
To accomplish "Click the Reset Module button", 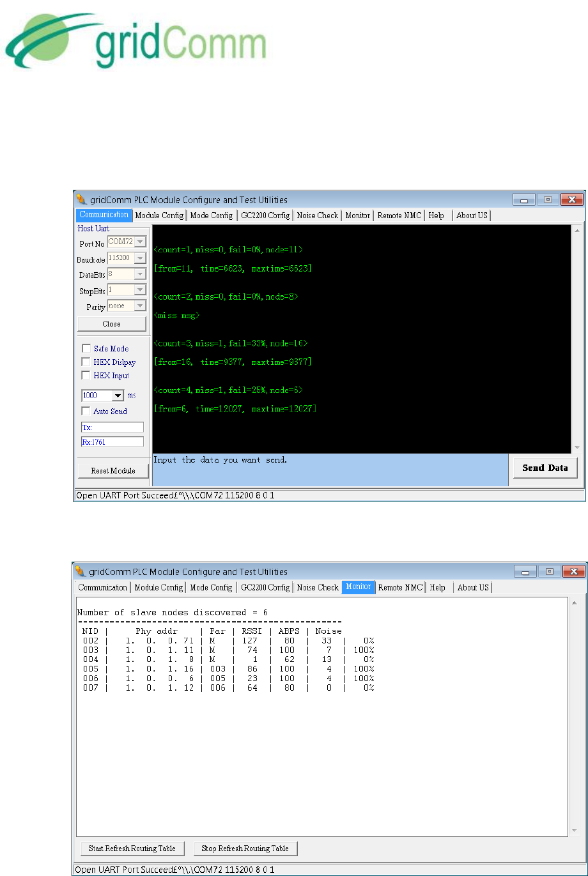I will (113, 471).
